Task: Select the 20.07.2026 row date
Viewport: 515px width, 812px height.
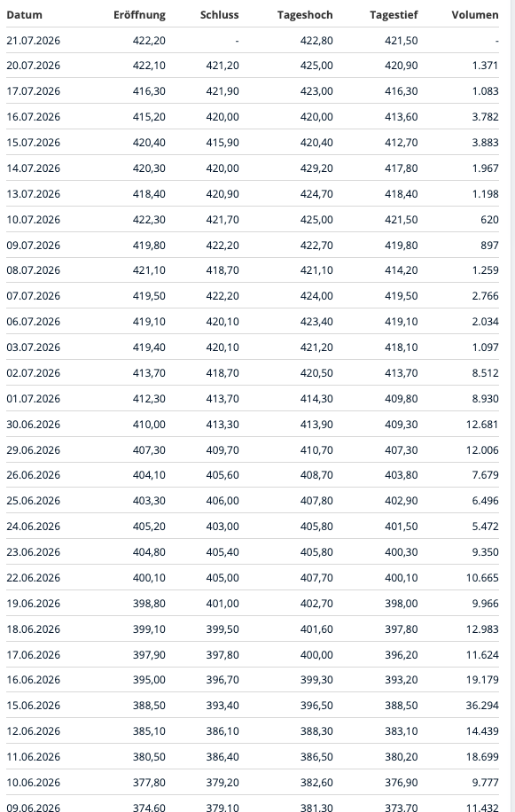Action: pyautogui.click(x=33, y=66)
